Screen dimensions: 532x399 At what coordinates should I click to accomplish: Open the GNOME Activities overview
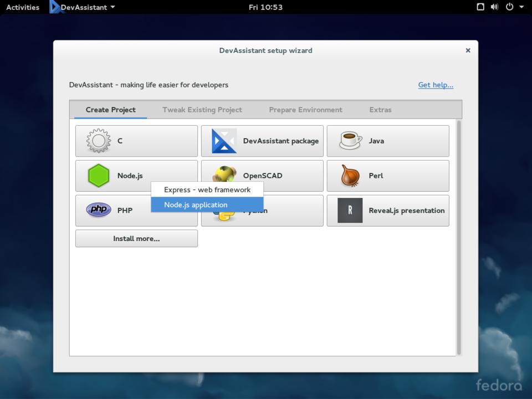coord(23,7)
